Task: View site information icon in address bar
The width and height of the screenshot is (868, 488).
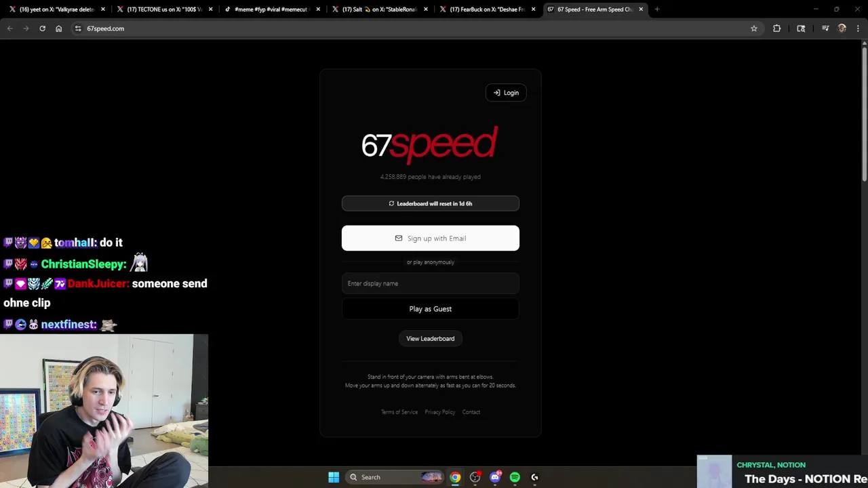Action: 78,28
